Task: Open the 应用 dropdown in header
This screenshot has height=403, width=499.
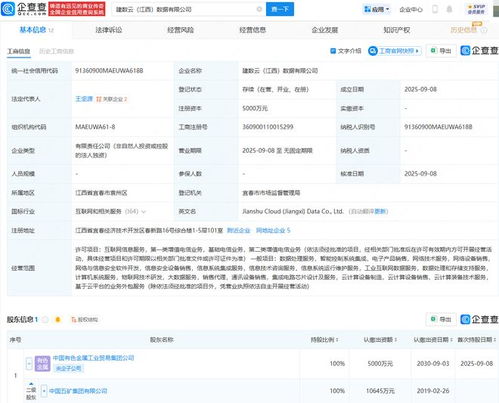Action: coord(377,9)
